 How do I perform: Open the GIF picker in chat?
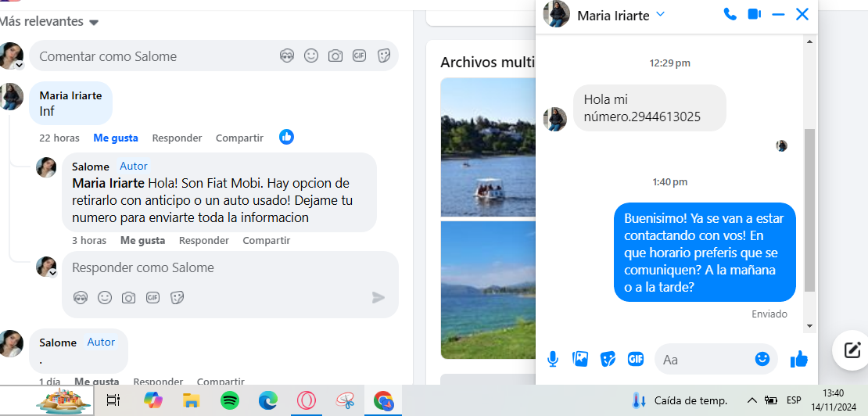point(635,359)
